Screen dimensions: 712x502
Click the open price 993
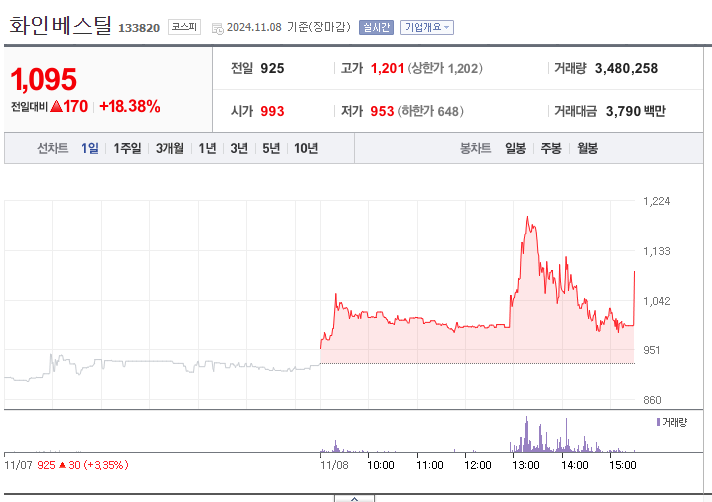click(x=272, y=111)
